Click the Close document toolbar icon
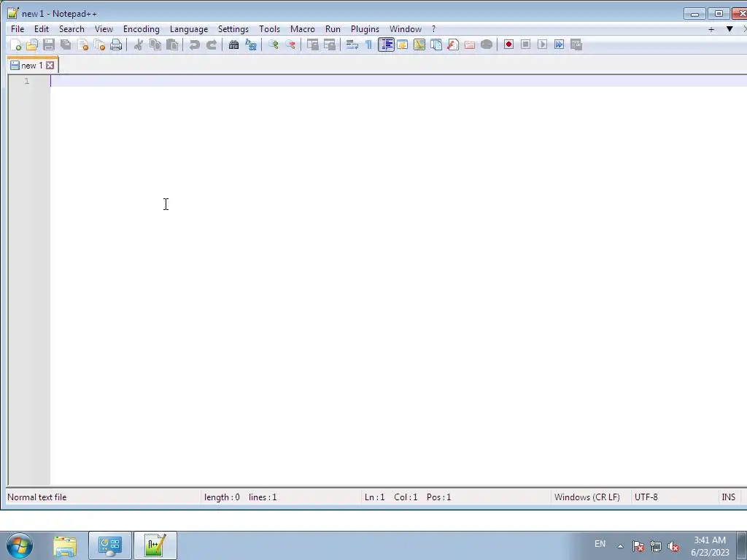 [83, 44]
